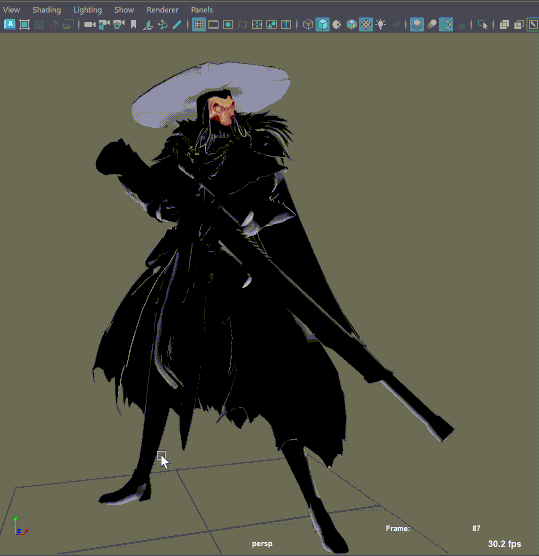Image resolution: width=539 pixels, height=556 pixels.
Task: Click the character's masked face
Action: pos(222,111)
